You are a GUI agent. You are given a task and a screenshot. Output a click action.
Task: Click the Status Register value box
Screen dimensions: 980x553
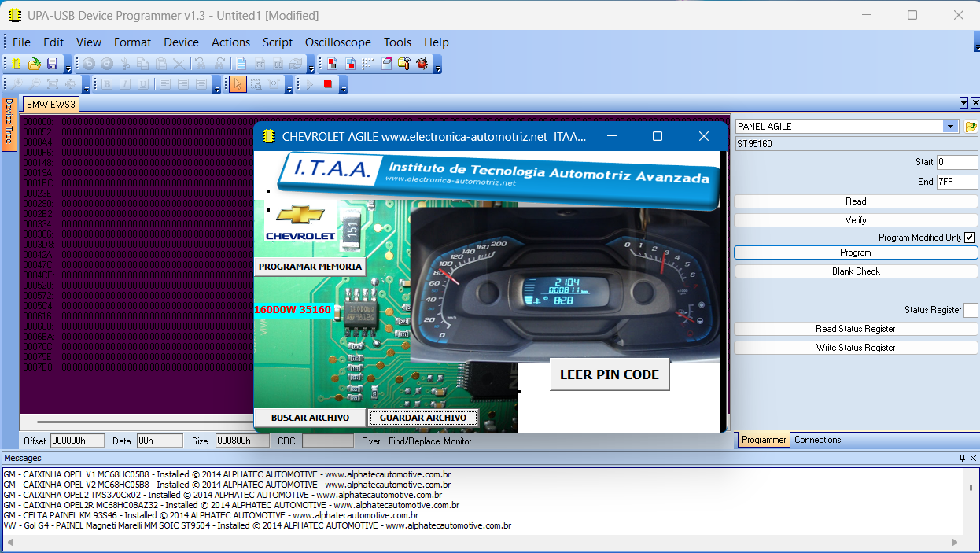971,310
